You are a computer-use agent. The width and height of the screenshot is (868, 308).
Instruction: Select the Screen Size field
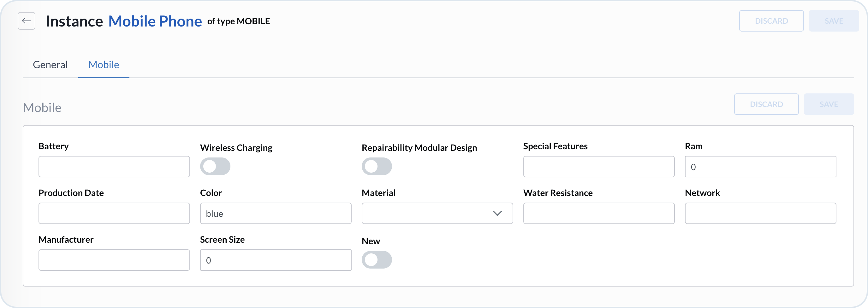coord(276,260)
